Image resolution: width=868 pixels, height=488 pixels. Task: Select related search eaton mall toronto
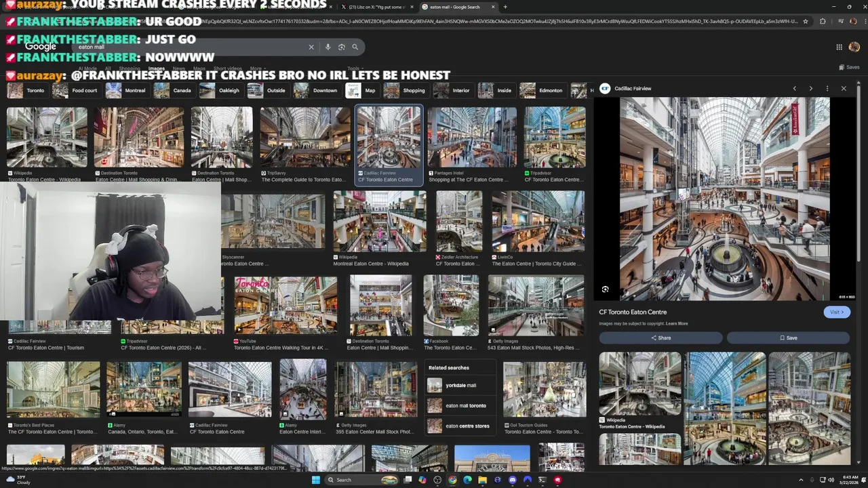coord(460,405)
